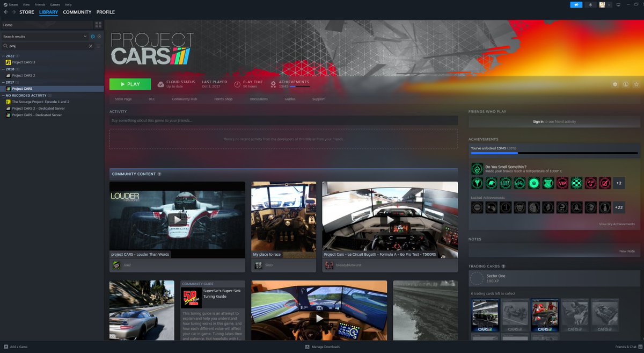Open the Help menu
Viewport: 644px width, 353px height.
(x=68, y=4)
